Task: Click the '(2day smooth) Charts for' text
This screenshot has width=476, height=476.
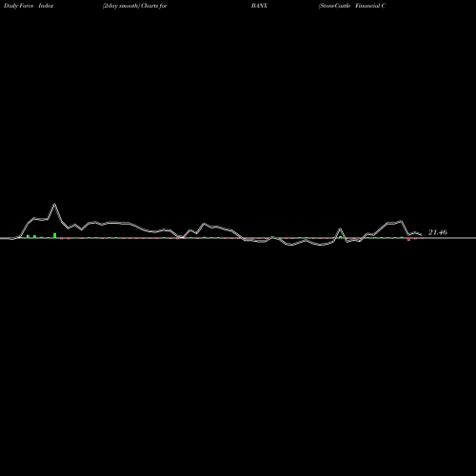Action: coord(135,6)
